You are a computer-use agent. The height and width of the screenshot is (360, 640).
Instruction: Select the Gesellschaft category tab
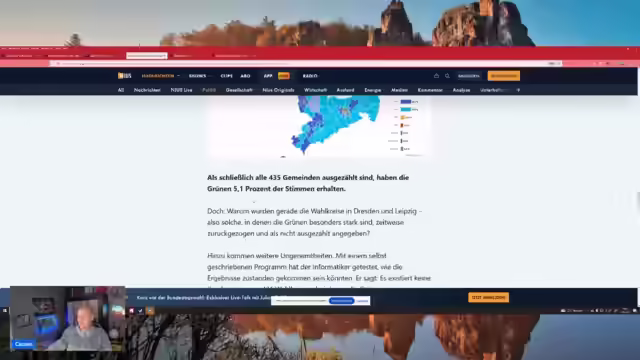click(239, 90)
